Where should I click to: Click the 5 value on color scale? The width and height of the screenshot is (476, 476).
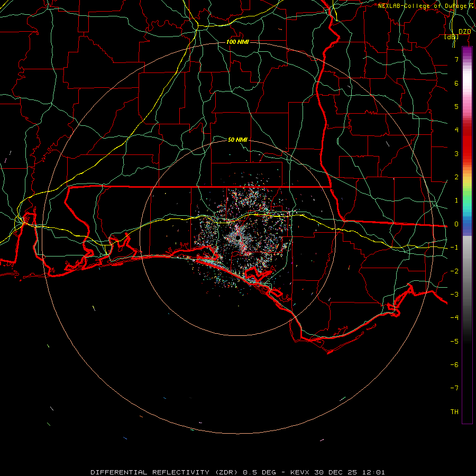click(456, 106)
